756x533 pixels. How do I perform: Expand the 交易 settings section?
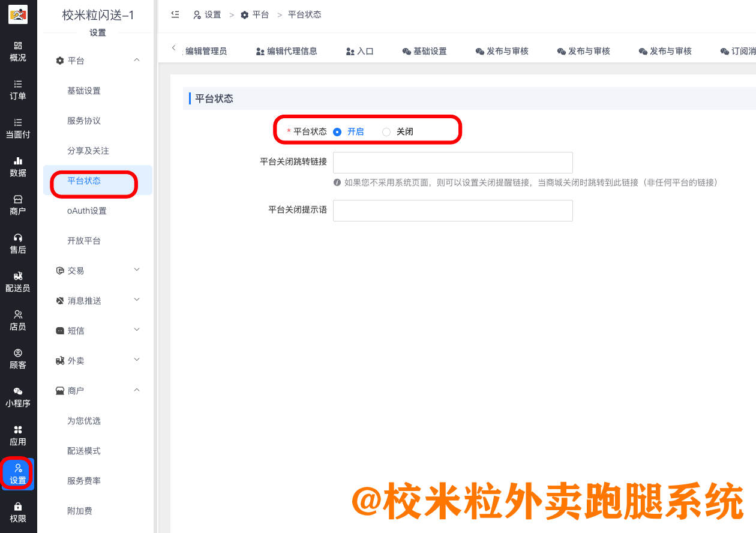point(98,270)
